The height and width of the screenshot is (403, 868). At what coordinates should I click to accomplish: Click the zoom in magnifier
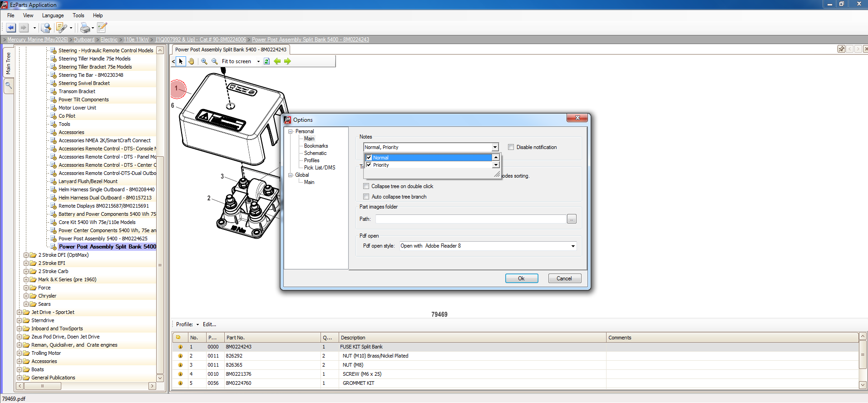pyautogui.click(x=204, y=61)
